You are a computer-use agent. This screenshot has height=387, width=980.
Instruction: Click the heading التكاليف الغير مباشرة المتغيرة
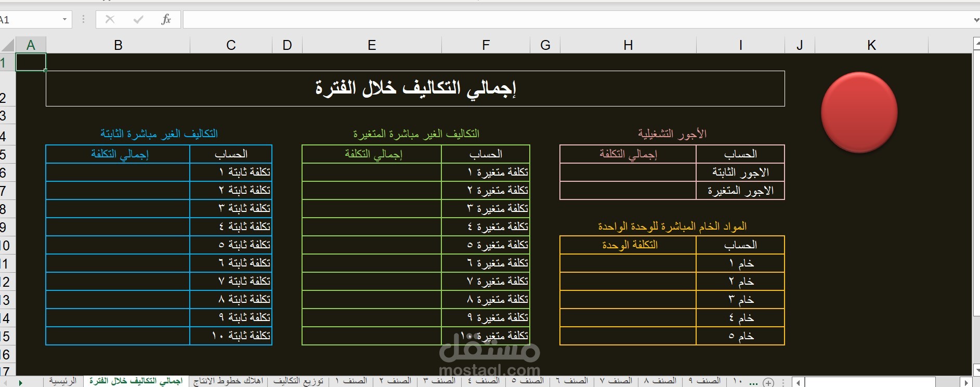point(416,134)
